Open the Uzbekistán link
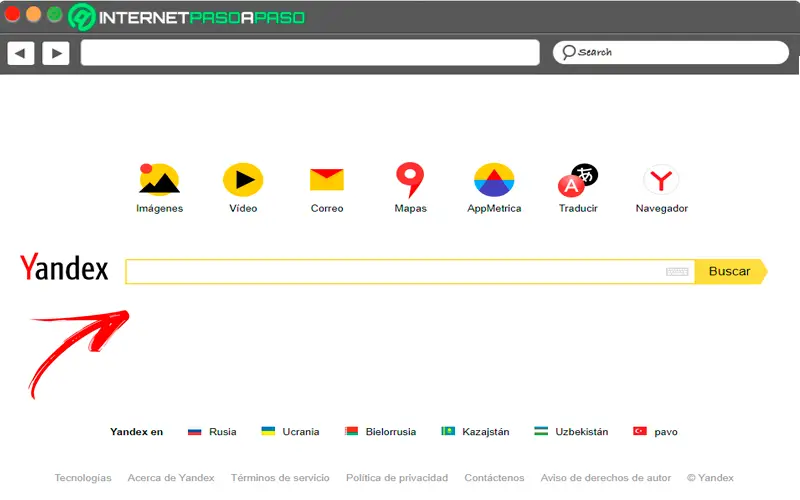 [582, 432]
